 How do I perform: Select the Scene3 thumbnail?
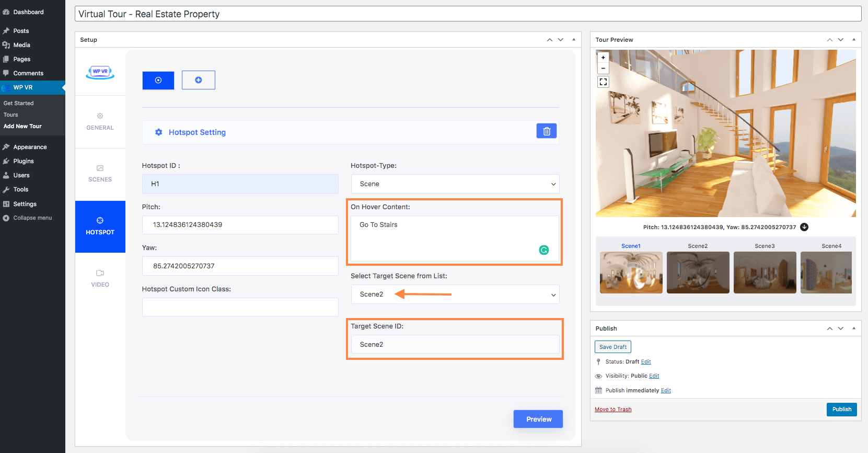click(765, 272)
